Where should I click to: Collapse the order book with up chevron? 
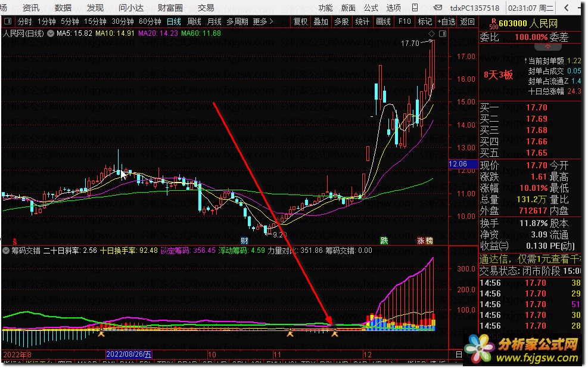548,47
